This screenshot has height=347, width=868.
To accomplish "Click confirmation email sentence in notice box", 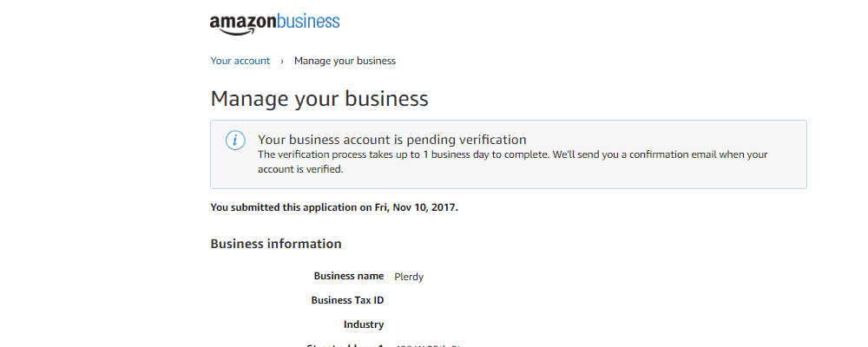I will (x=513, y=161).
